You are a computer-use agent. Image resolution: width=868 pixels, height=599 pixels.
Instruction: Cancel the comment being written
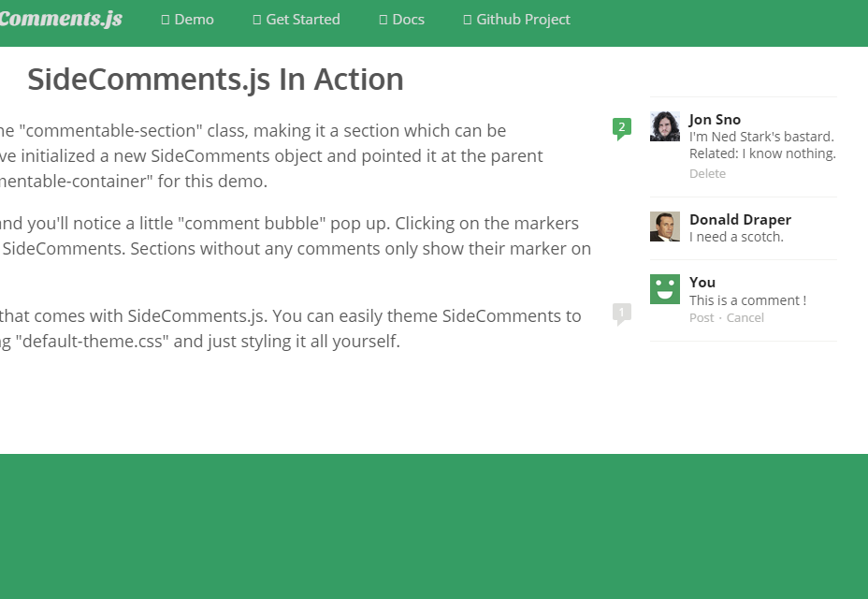(x=745, y=318)
